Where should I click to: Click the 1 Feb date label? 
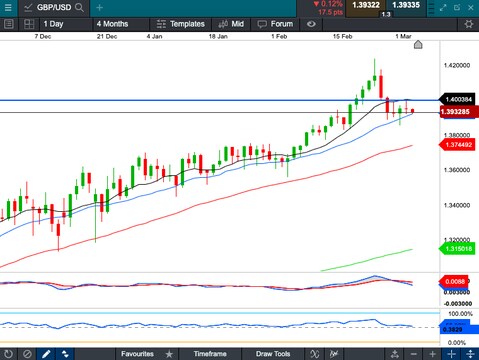pos(279,36)
